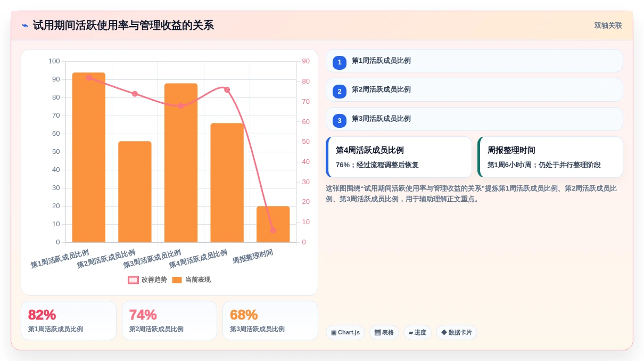Click the 改善趋势 legend label
This screenshot has width=644, height=361.
154,280
